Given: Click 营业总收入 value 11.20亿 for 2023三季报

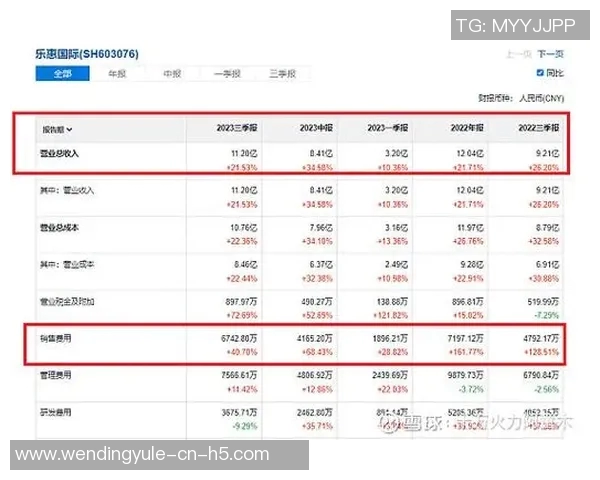Looking at the screenshot, I should pos(244,153).
